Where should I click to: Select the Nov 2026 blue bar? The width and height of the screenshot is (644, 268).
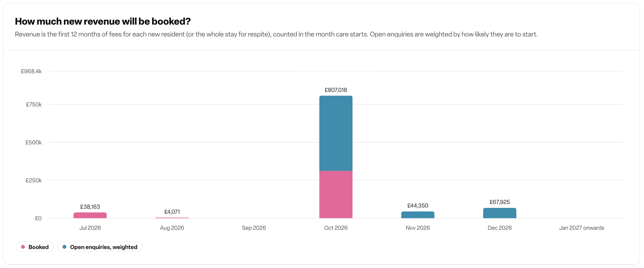coord(418,215)
